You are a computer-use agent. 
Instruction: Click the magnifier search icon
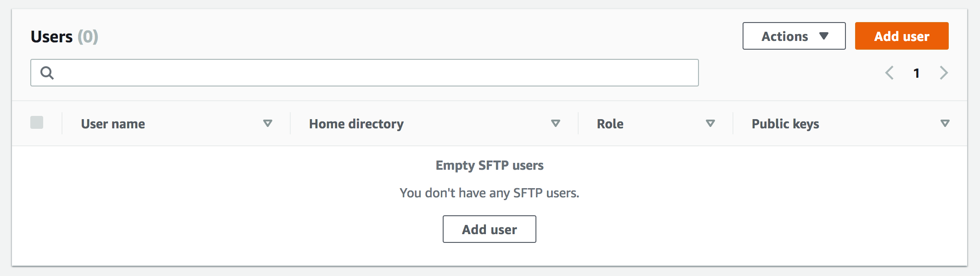tap(47, 73)
